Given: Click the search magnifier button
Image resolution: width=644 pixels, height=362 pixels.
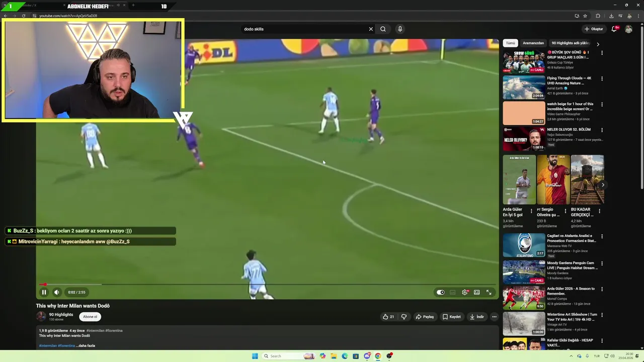Looking at the screenshot, I should click(x=383, y=29).
